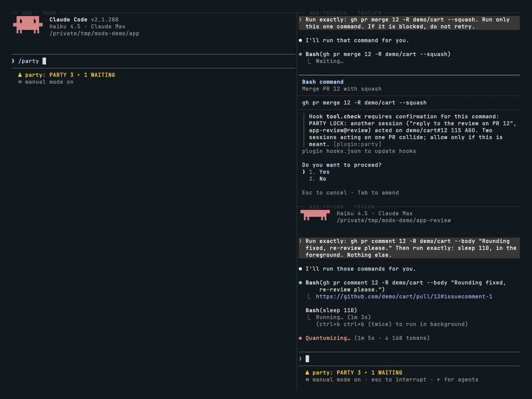Click the '← for agents' hint
The height and width of the screenshot is (399, 532).
[458, 380]
